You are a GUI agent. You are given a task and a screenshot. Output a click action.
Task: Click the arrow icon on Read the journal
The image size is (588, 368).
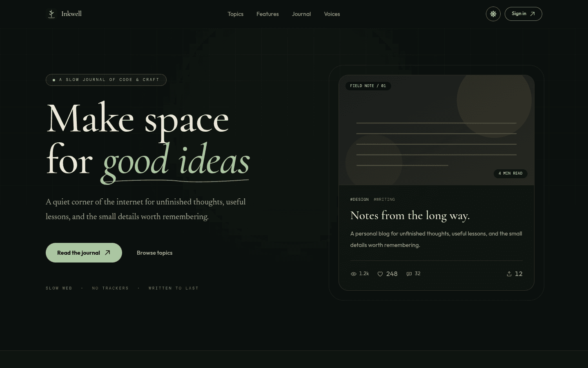(107, 253)
